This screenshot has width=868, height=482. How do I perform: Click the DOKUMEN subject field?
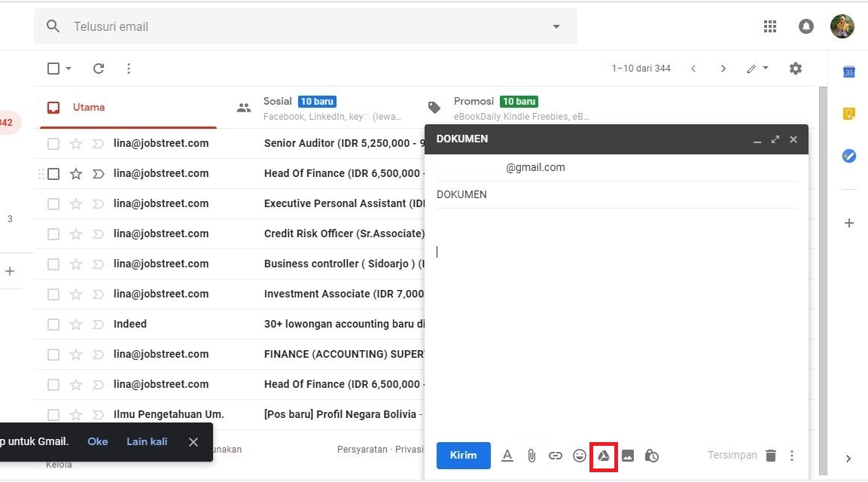616,195
